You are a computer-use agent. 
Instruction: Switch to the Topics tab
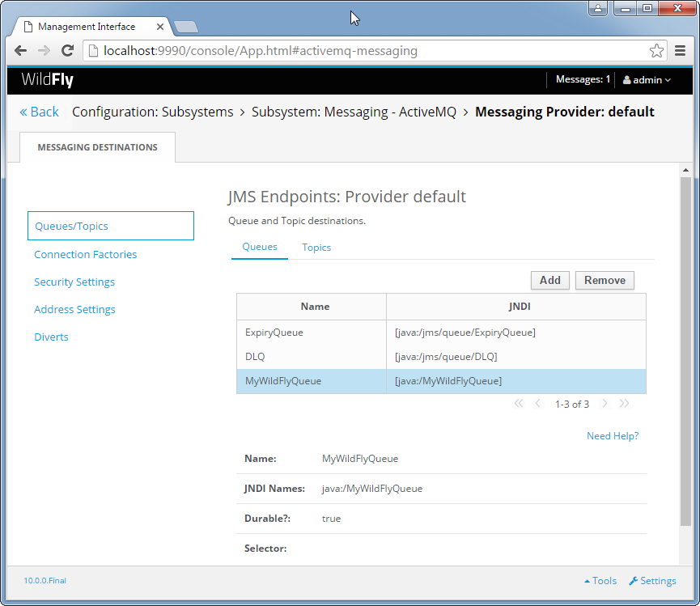[316, 248]
